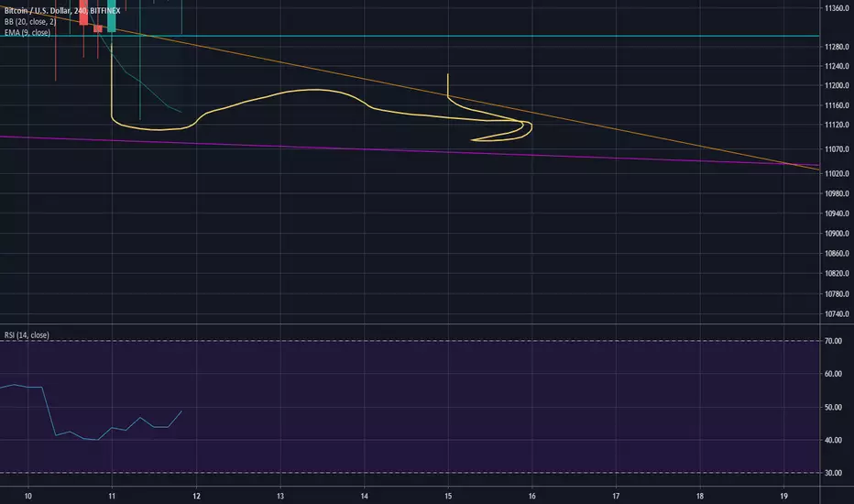Image resolution: width=854 pixels, height=504 pixels.
Task: Click the 11160.0 price axis label
Action: (837, 105)
